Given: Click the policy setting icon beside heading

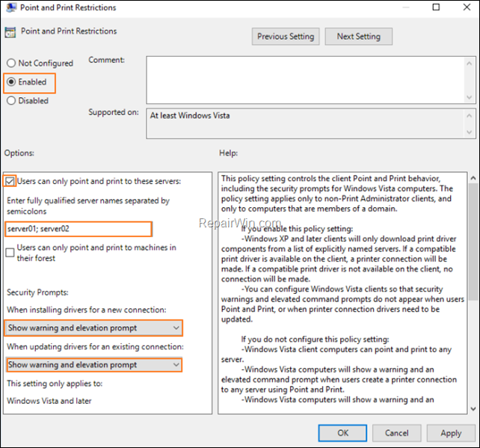Looking at the screenshot, I should pos(10,32).
